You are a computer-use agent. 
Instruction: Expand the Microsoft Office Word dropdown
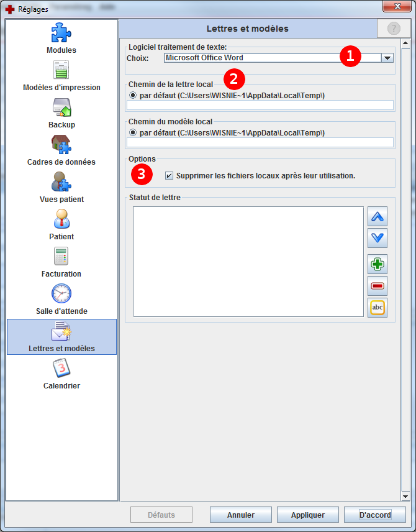point(387,58)
